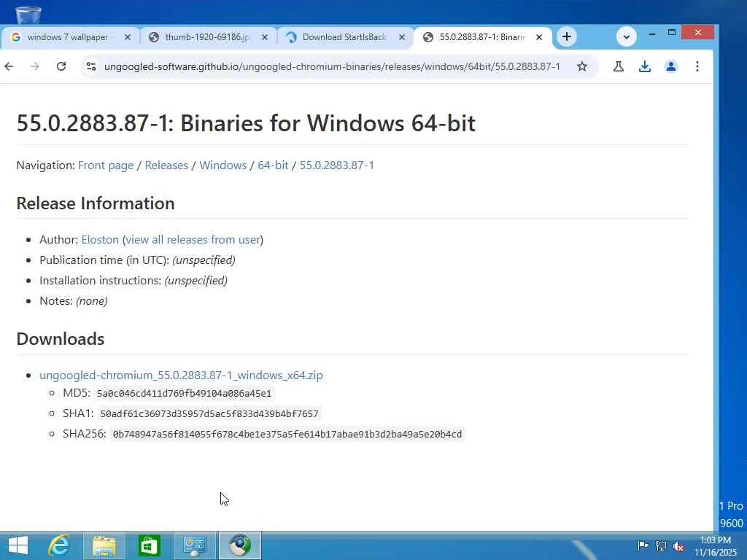747x560 pixels.
Task: Download ungoogled-chromium_55.0.2883.87-1_windows_x64.zip
Action: click(x=181, y=376)
